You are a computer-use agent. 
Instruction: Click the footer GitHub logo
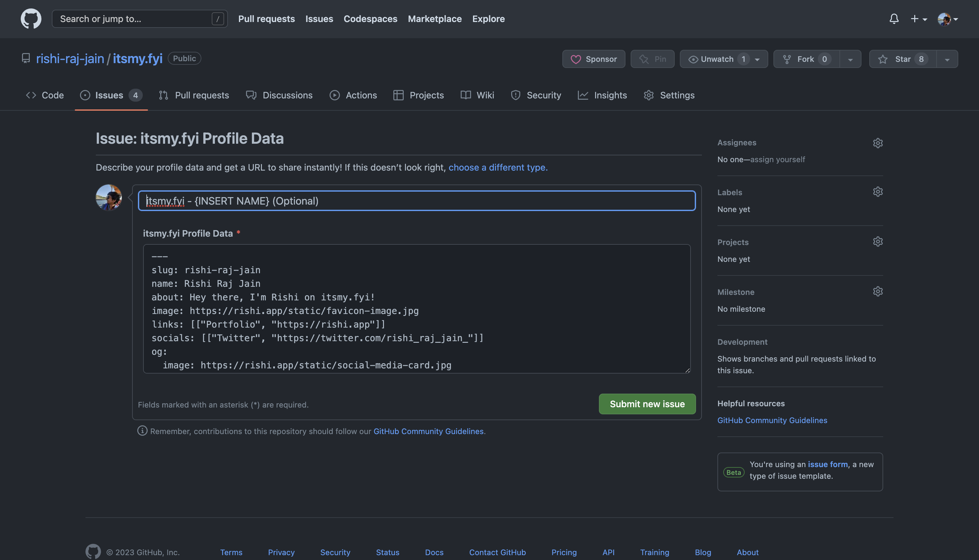93,552
